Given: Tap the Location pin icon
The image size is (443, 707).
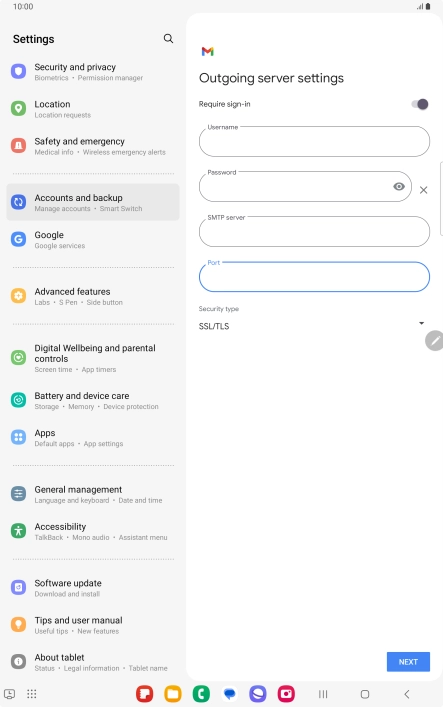Looking at the screenshot, I should point(18,109).
